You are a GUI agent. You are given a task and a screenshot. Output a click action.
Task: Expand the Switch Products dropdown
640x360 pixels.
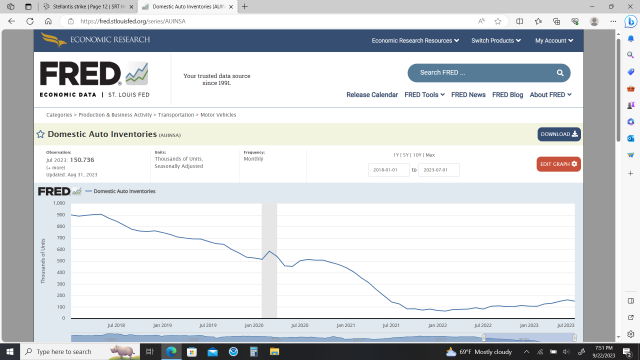[496, 40]
